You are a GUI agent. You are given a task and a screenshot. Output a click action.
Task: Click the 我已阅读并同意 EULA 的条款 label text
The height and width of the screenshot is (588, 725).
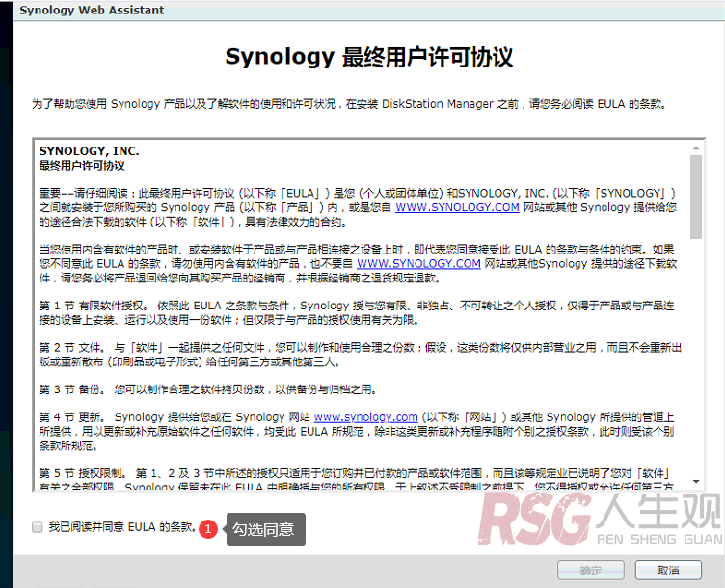[122, 527]
